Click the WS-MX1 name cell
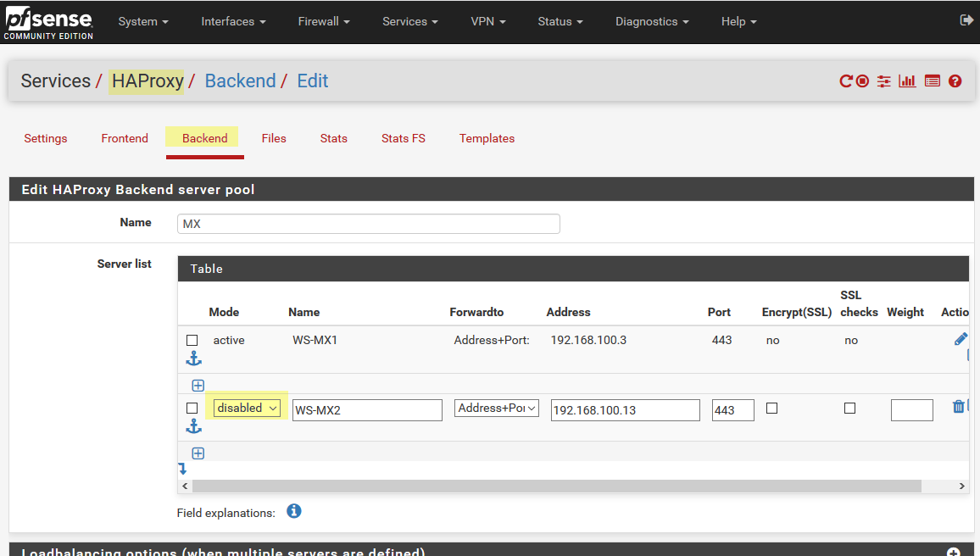This screenshot has width=980, height=556. pyautogui.click(x=315, y=341)
